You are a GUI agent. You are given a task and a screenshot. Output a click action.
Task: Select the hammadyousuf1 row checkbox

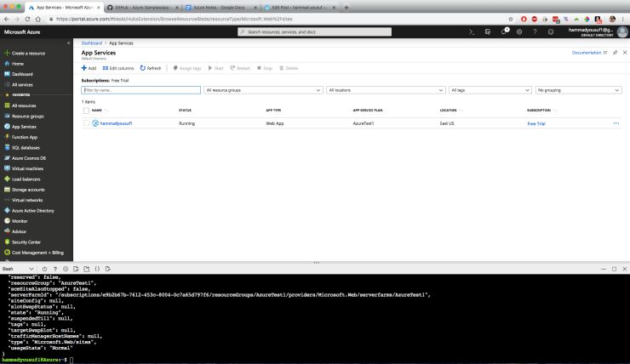(x=86, y=123)
